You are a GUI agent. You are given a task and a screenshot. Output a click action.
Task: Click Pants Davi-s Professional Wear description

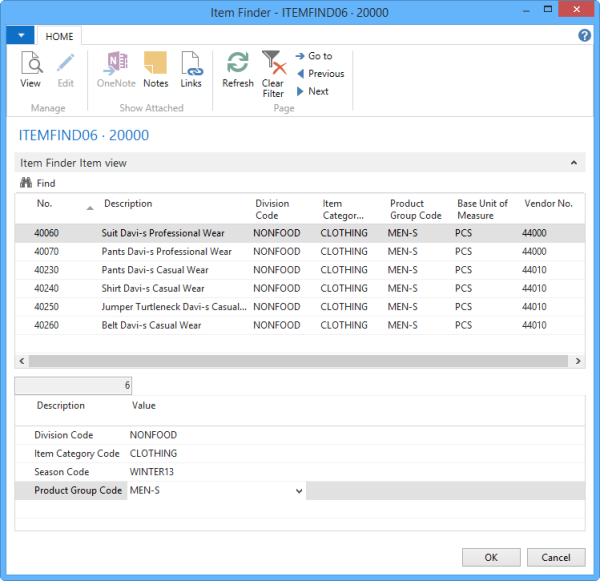click(x=166, y=251)
